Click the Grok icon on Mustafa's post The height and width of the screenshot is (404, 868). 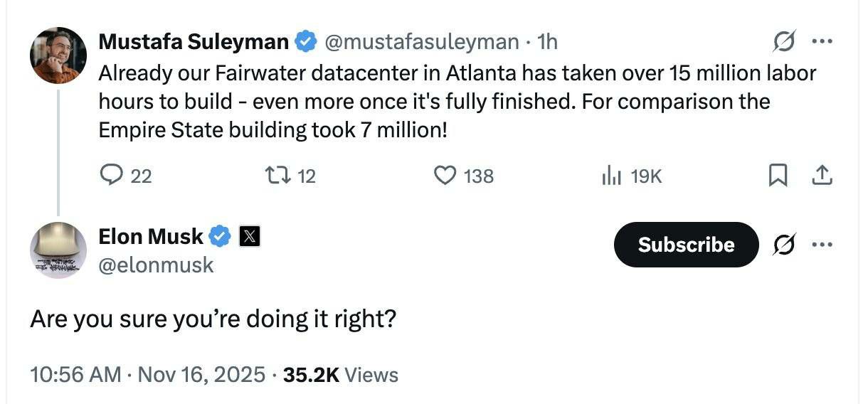tap(785, 43)
